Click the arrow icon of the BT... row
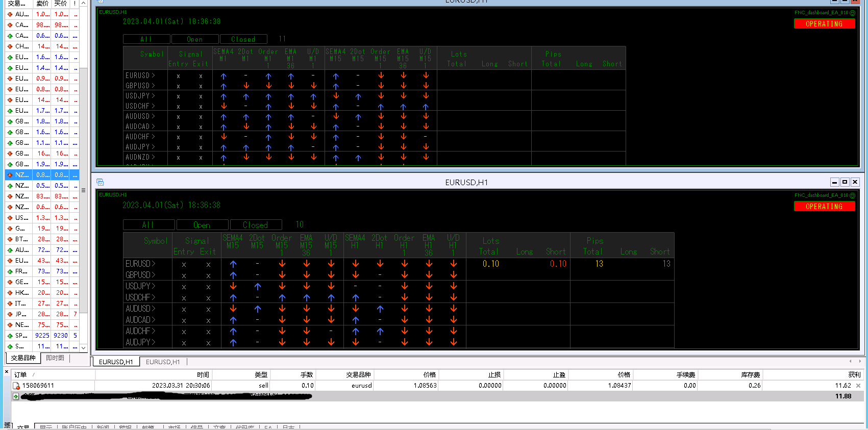 coord(10,239)
